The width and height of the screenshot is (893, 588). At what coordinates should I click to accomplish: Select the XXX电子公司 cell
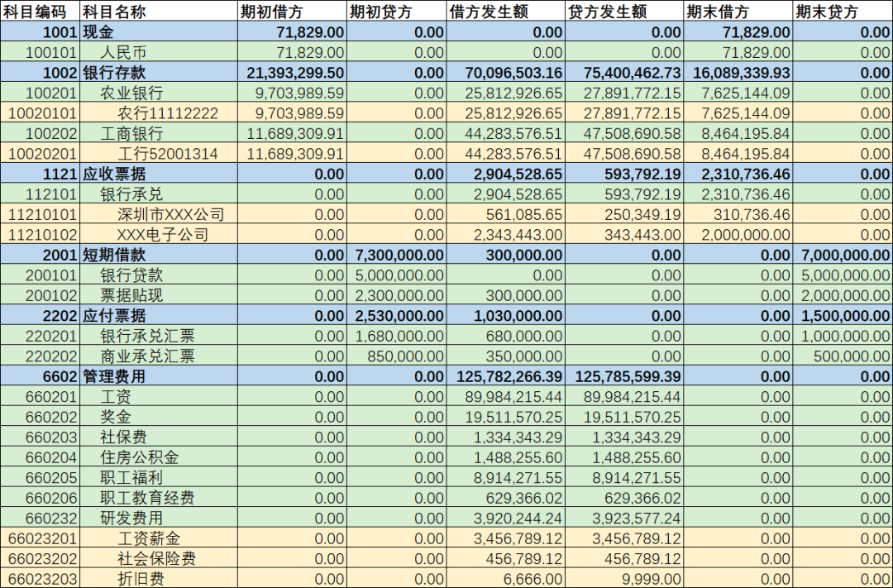pos(158,234)
